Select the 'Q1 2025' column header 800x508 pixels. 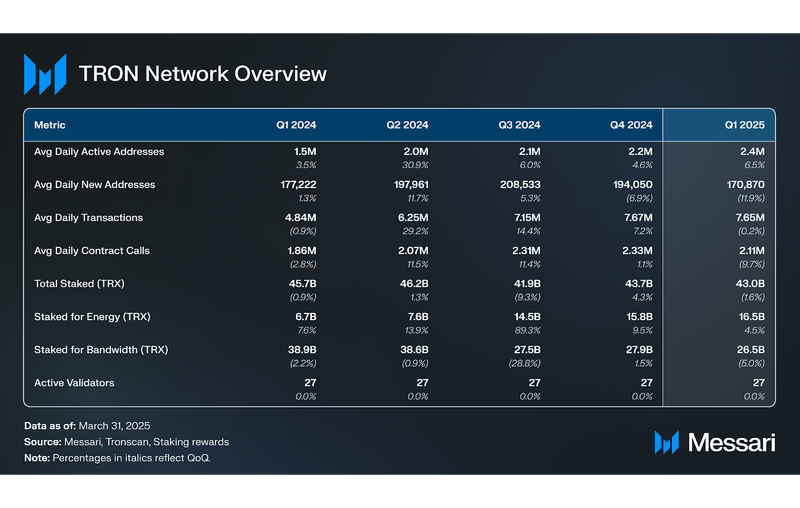pos(744,125)
